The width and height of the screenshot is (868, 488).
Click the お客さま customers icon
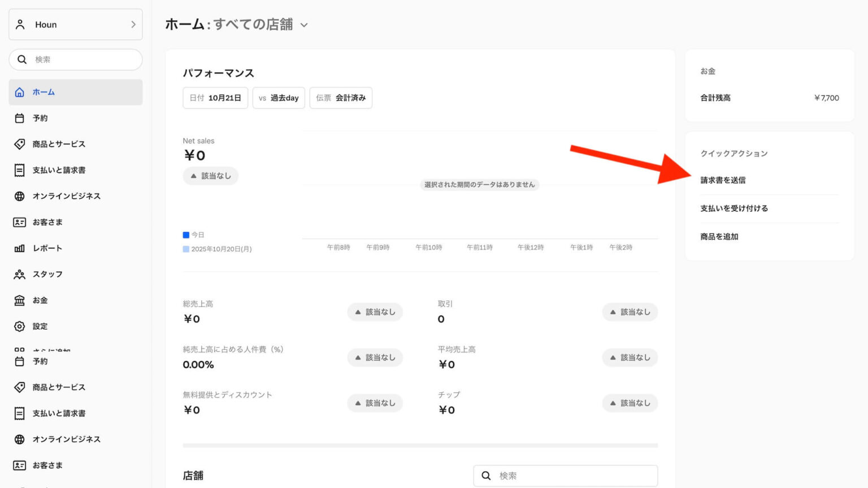click(21, 222)
